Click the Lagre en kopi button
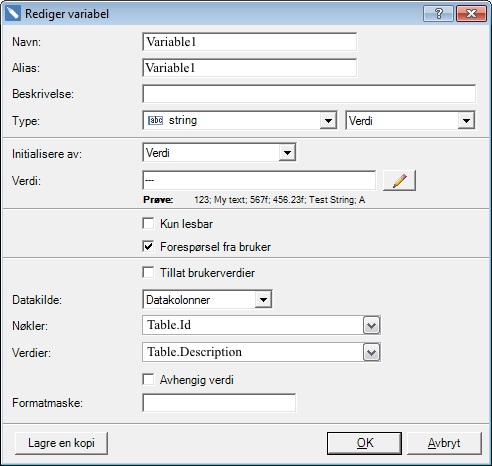This screenshot has width=492, height=466. [x=61, y=443]
